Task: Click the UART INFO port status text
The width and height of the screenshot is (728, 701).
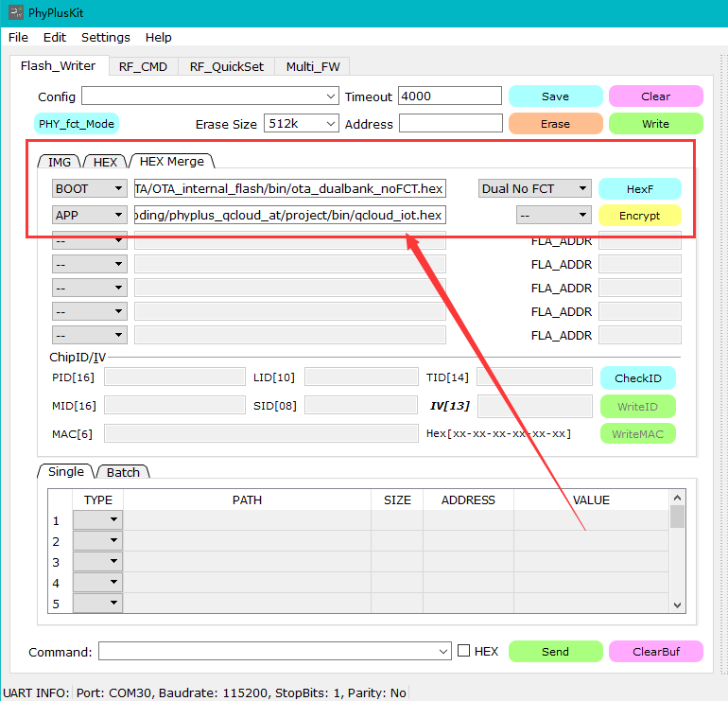Action: (241, 692)
